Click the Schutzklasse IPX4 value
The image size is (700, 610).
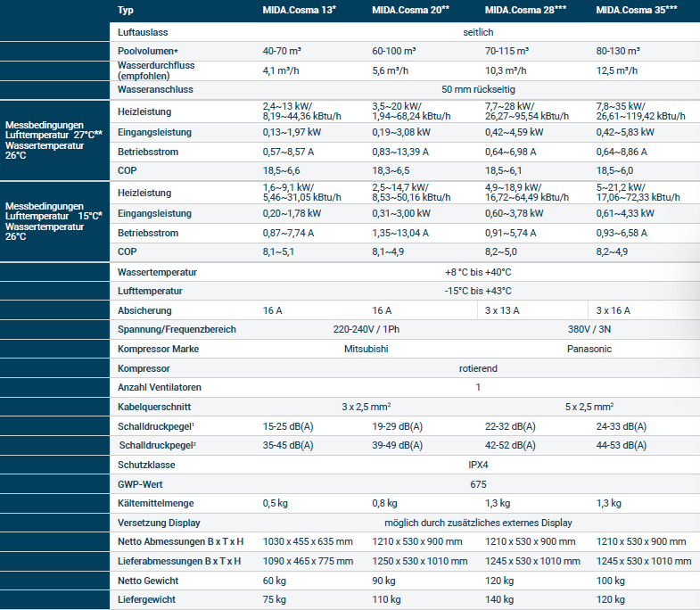click(478, 465)
